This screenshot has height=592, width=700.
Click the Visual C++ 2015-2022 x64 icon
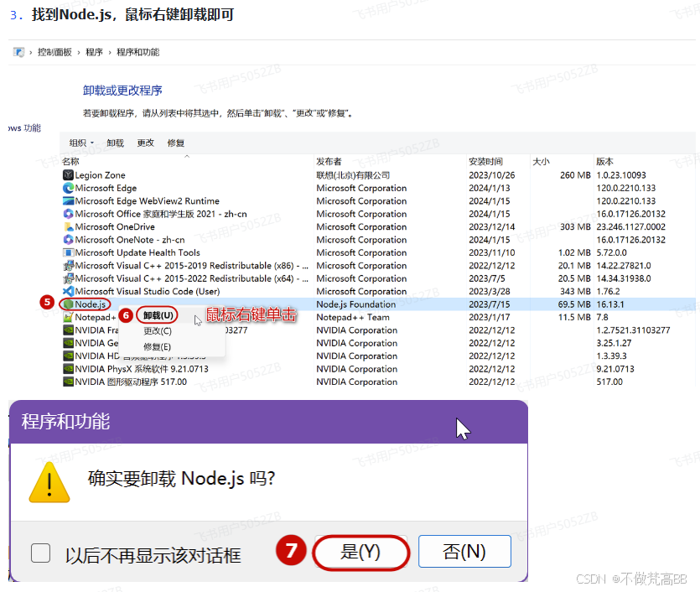tap(68, 278)
